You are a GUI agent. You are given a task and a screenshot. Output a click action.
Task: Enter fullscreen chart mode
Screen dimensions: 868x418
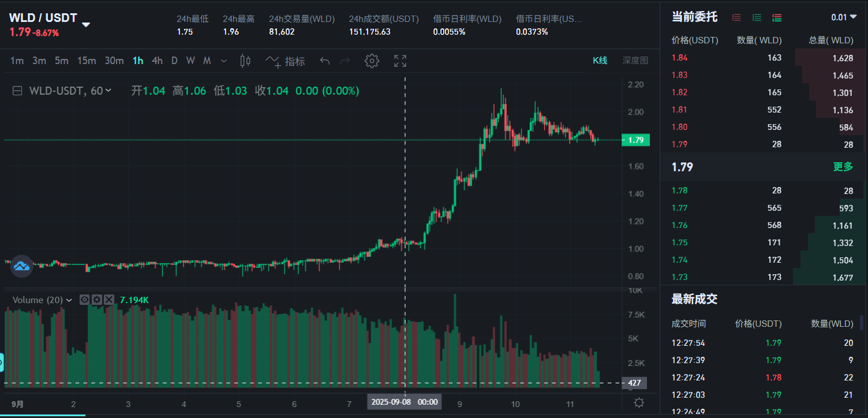pos(400,61)
